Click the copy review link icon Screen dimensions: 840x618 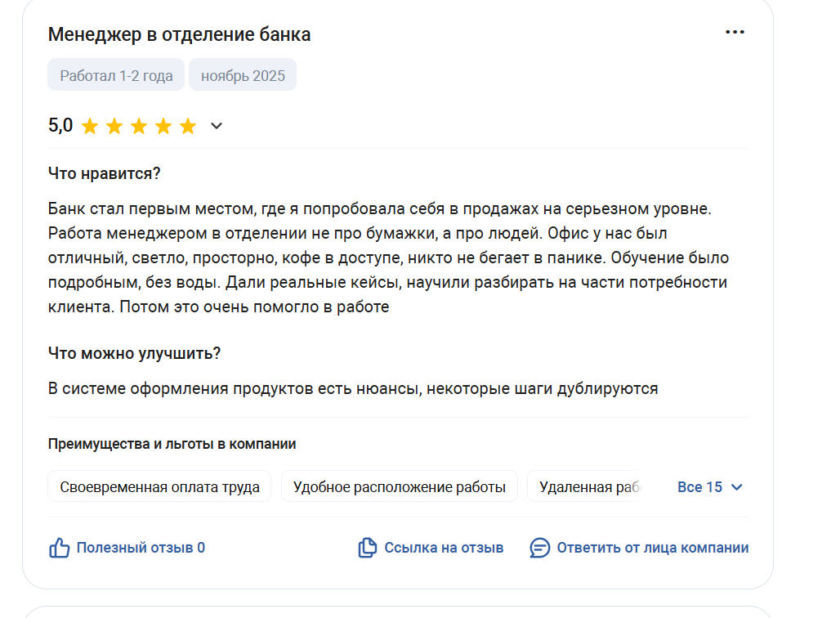(x=368, y=548)
